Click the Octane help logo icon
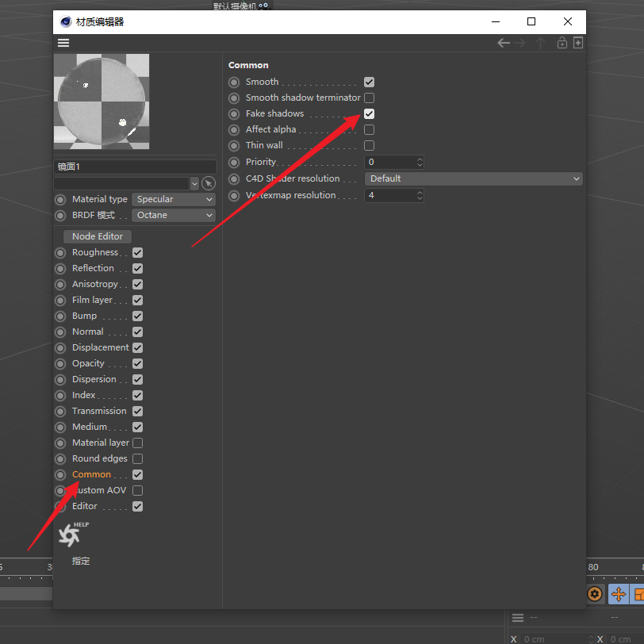Image resolution: width=644 pixels, height=644 pixels. [x=70, y=536]
